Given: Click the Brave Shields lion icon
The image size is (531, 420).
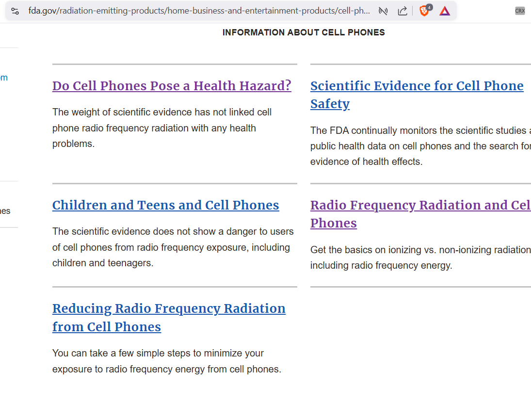Looking at the screenshot, I should [x=424, y=11].
